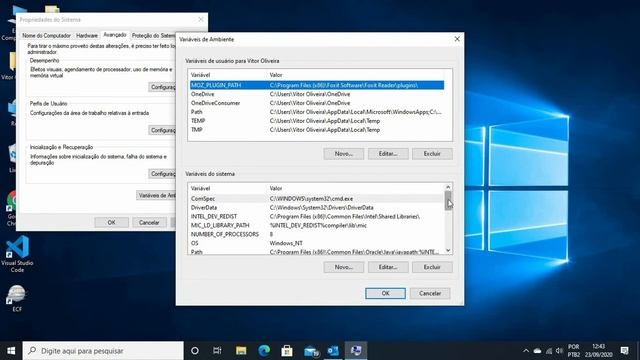Image resolution: width=640 pixels, height=360 pixels.
Task: Open Inicialização e Recuperação Configurações button
Action: tap(162, 174)
